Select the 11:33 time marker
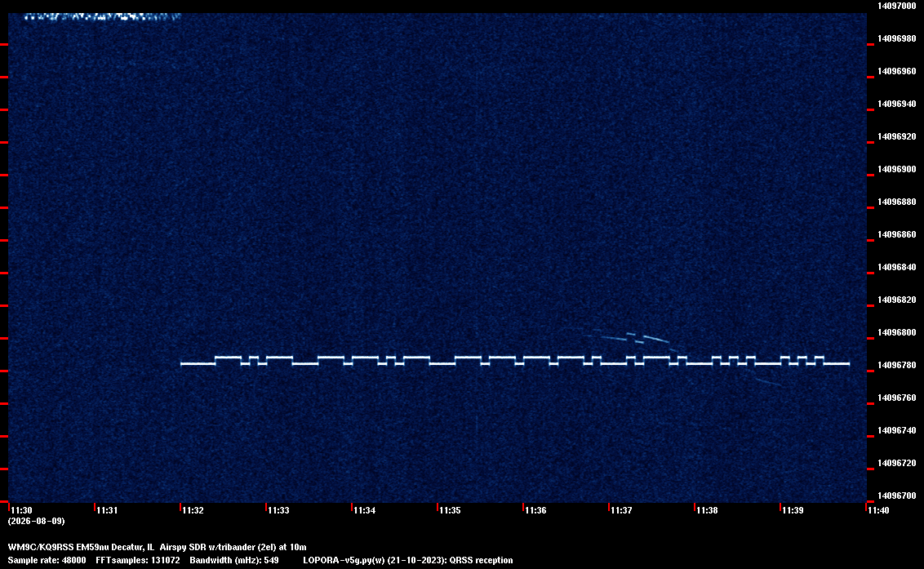The image size is (924, 569). point(278,510)
